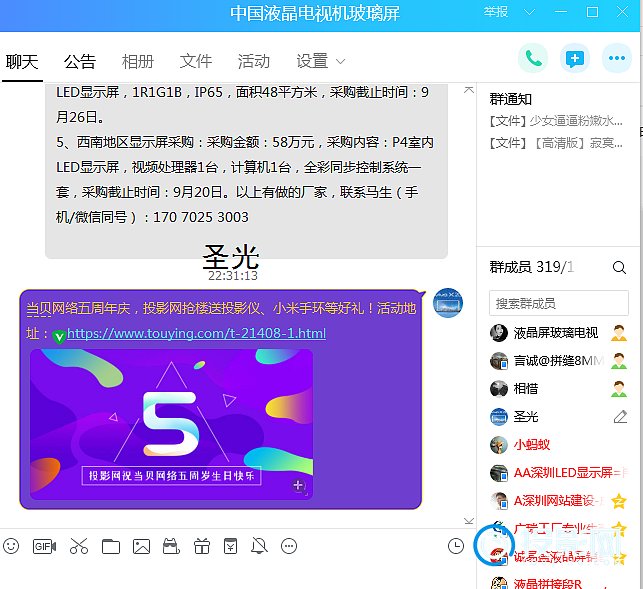Click the magnifier to search group members
This screenshot has width=643, height=589.
619,267
